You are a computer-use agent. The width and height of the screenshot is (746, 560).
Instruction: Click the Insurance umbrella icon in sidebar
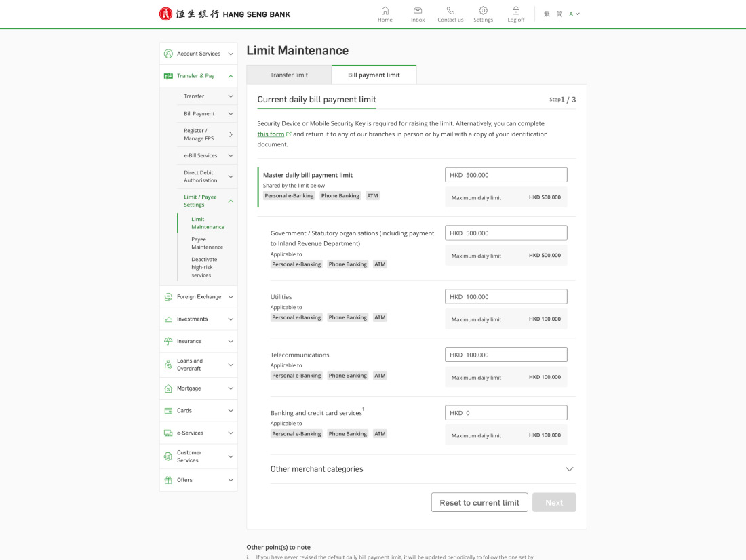point(168,341)
